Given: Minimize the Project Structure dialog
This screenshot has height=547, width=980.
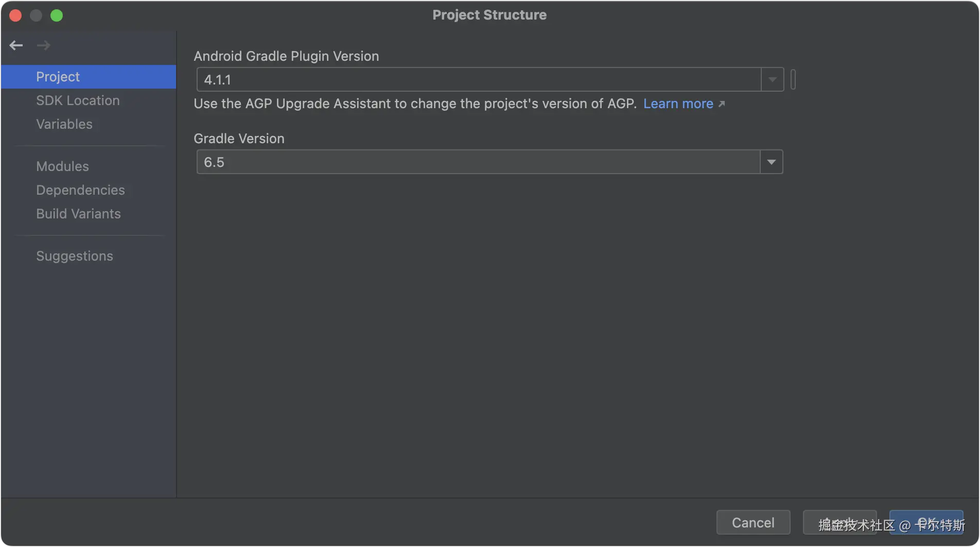Looking at the screenshot, I should coord(36,15).
